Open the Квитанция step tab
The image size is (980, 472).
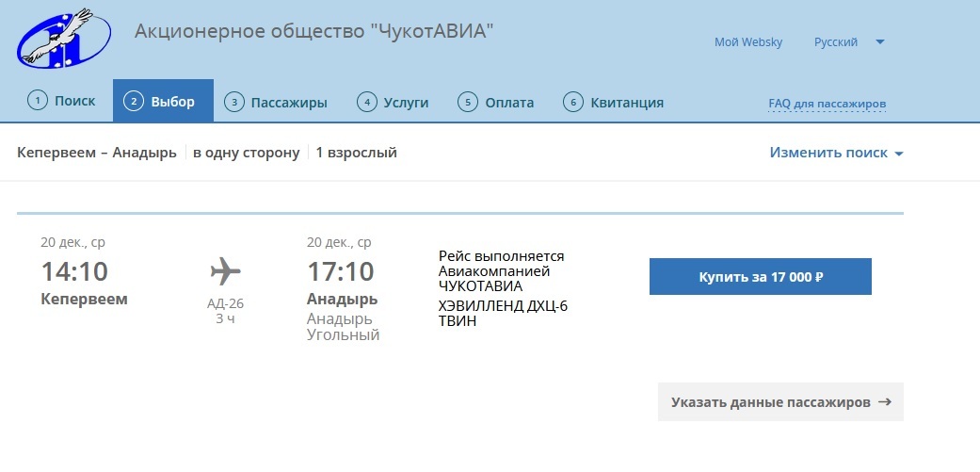613,102
